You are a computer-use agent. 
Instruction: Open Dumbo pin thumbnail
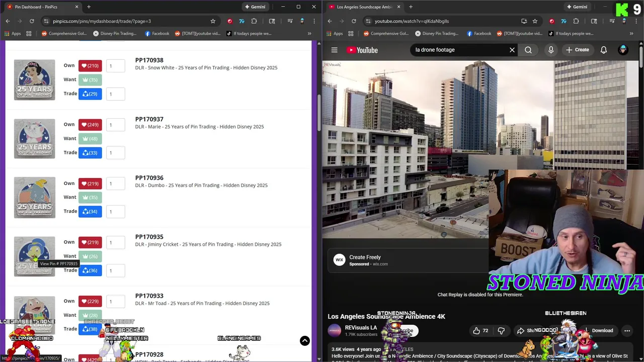[34, 197]
